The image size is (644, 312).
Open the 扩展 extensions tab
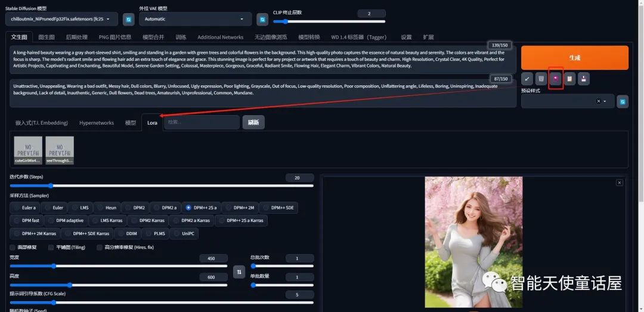coord(428,37)
